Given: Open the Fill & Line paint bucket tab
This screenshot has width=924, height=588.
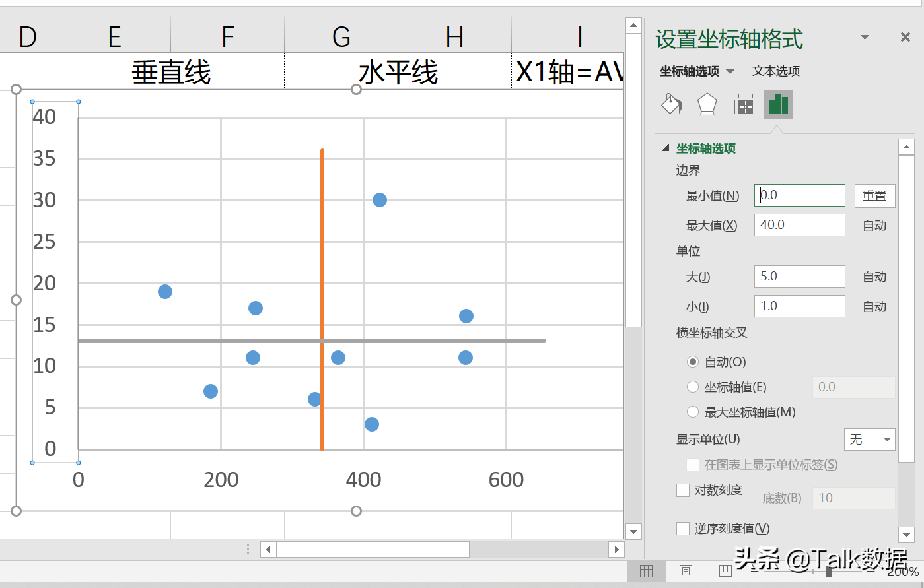Looking at the screenshot, I should tap(672, 104).
